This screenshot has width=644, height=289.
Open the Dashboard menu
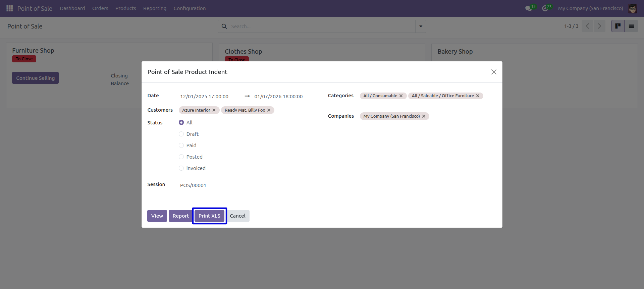point(72,8)
